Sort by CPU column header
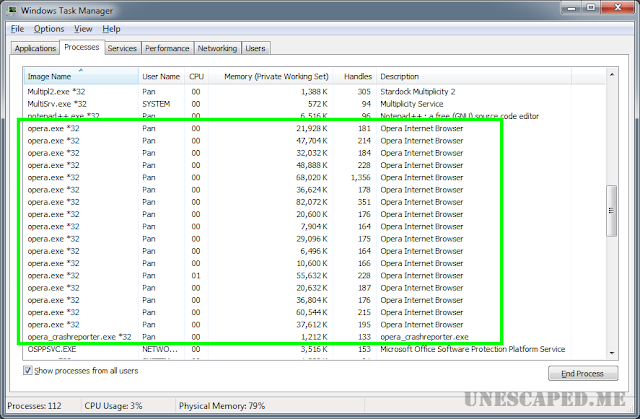This screenshot has width=640, height=419. [196, 76]
